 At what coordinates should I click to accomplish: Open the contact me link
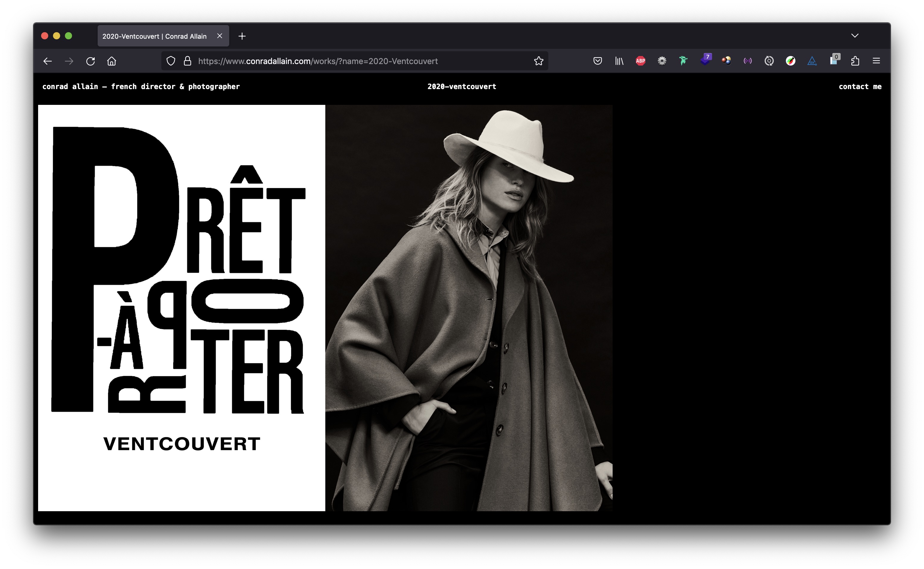[x=860, y=87]
